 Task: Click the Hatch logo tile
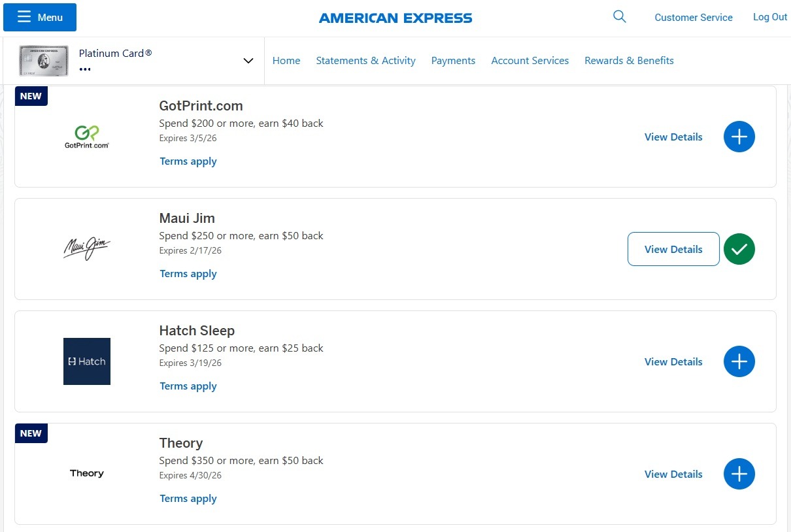[87, 361]
